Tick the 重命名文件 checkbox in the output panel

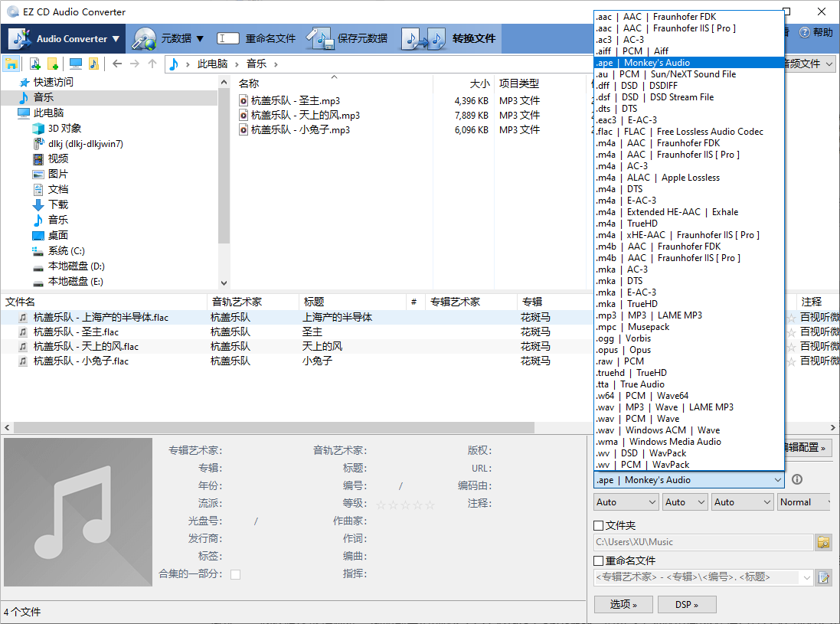pos(599,561)
